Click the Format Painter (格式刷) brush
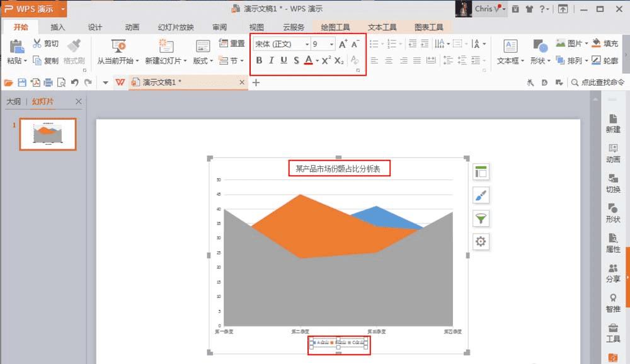The width and height of the screenshot is (630, 364). click(x=74, y=46)
